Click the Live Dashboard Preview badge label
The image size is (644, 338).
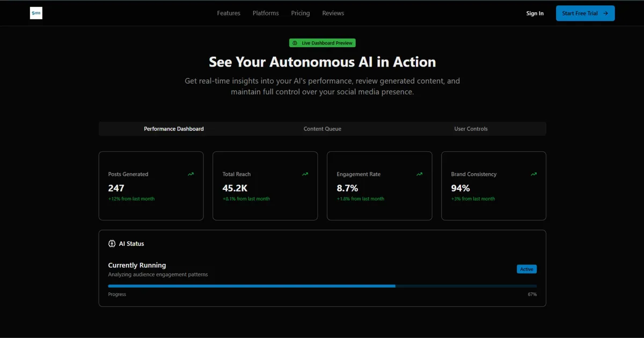pyautogui.click(x=326, y=43)
